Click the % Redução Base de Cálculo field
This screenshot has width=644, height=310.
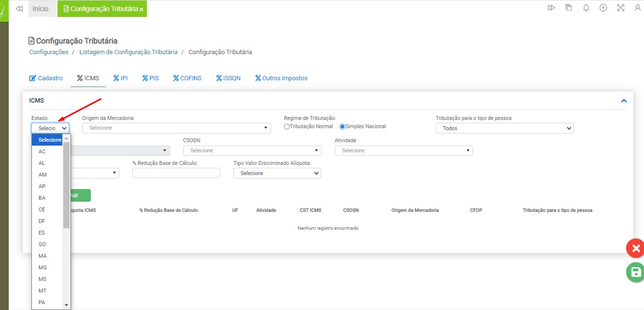[176, 173]
